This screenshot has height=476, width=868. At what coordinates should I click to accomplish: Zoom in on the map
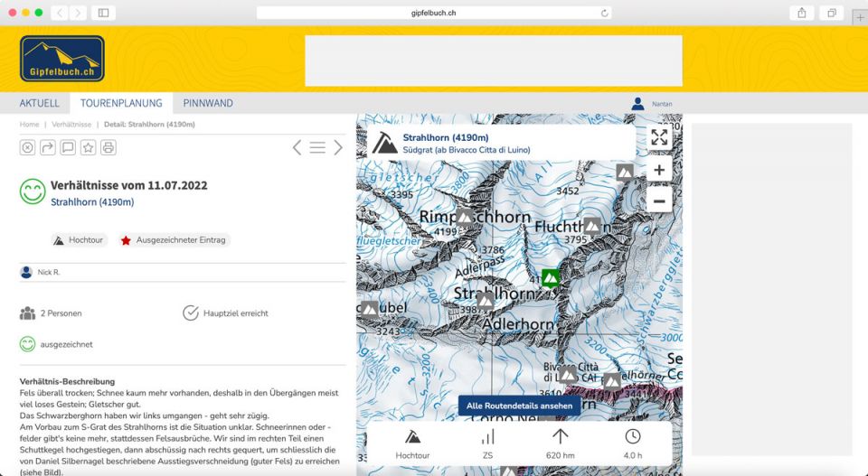point(659,170)
